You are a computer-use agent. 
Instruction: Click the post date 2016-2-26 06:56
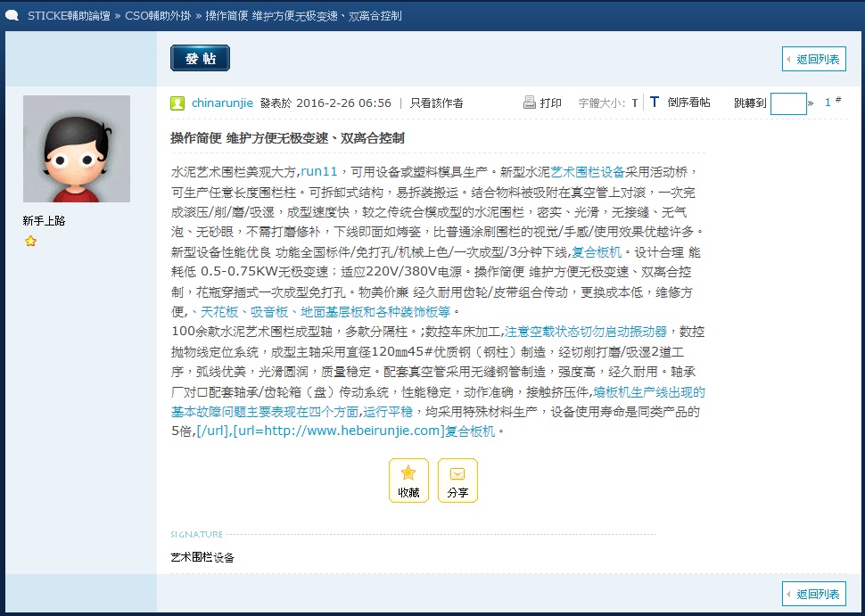[343, 103]
